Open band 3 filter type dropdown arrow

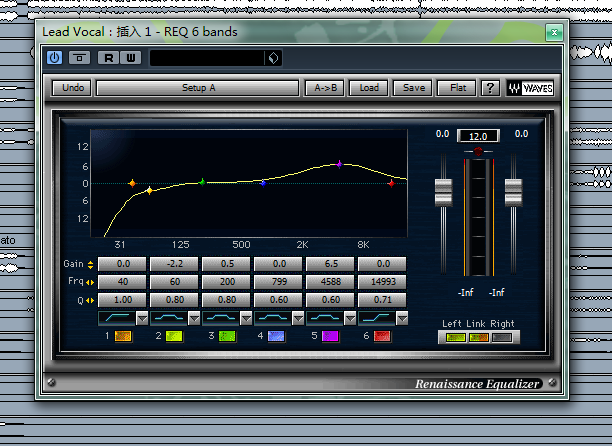[246, 319]
